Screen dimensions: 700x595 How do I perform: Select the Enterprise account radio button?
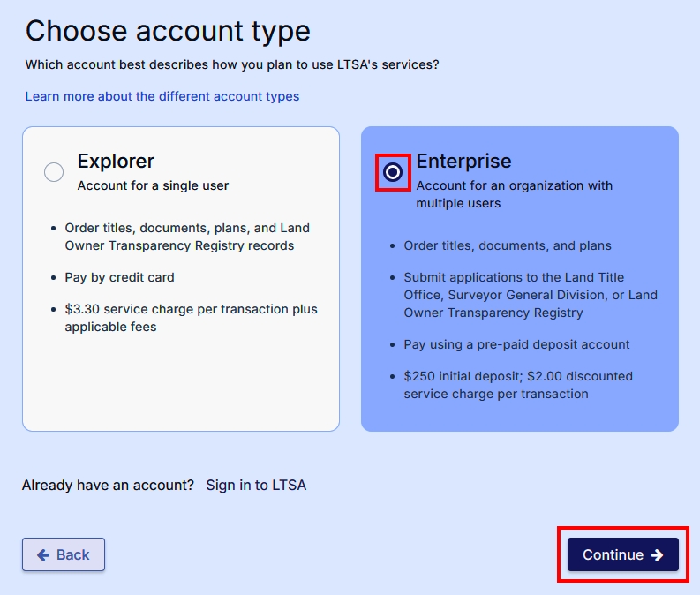393,172
